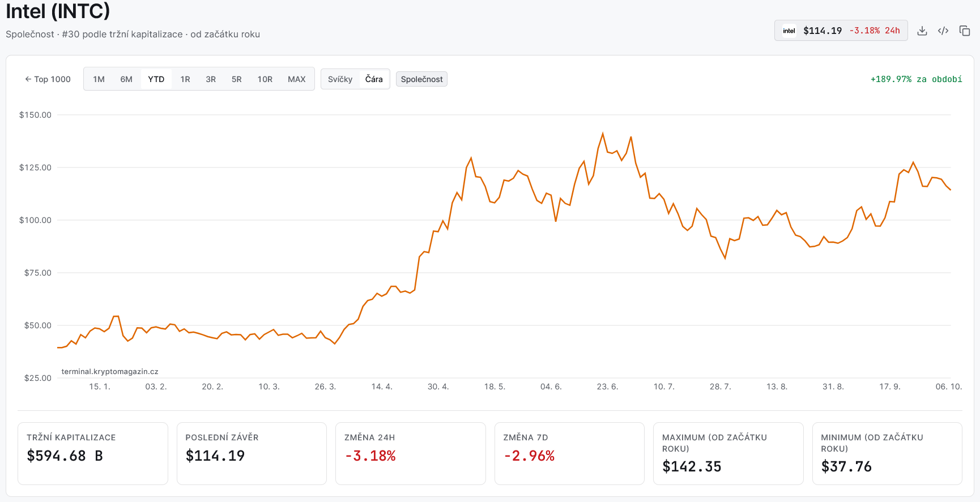980x502 pixels.
Task: Click the subtitle about tržní kapitalizace
Action: click(x=133, y=34)
